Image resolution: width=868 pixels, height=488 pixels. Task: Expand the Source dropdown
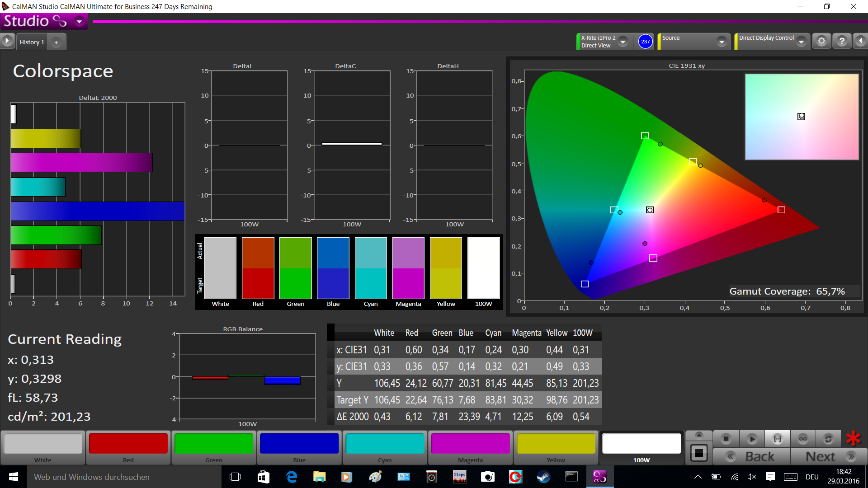click(x=722, y=42)
